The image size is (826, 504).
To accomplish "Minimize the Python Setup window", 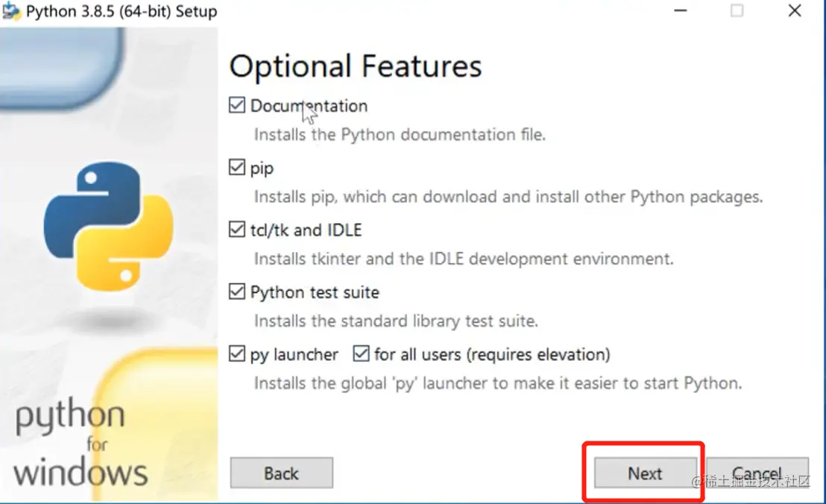I will click(681, 10).
